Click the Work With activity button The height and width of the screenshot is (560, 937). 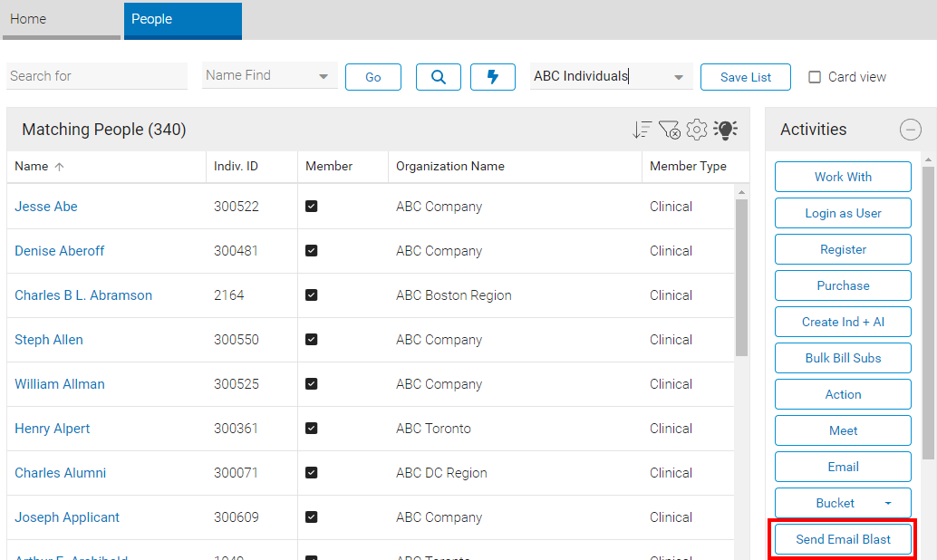click(843, 177)
